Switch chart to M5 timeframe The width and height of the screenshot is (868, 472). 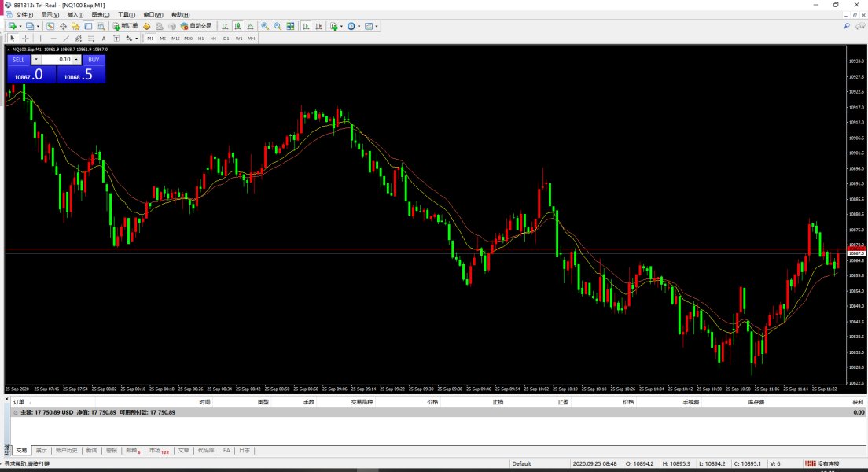pyautogui.click(x=163, y=39)
